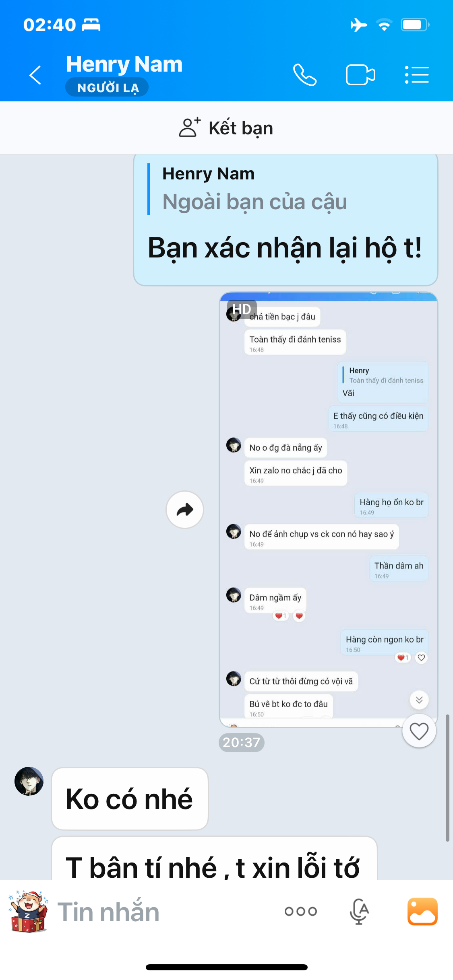The width and height of the screenshot is (453, 980).
Task: Expand more options with three dots
Action: tap(301, 911)
